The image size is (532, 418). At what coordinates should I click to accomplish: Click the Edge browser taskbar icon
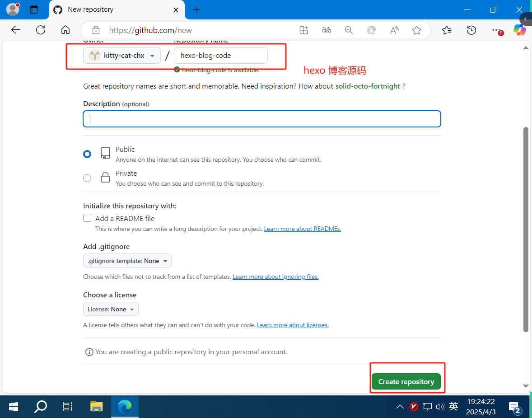click(125, 406)
